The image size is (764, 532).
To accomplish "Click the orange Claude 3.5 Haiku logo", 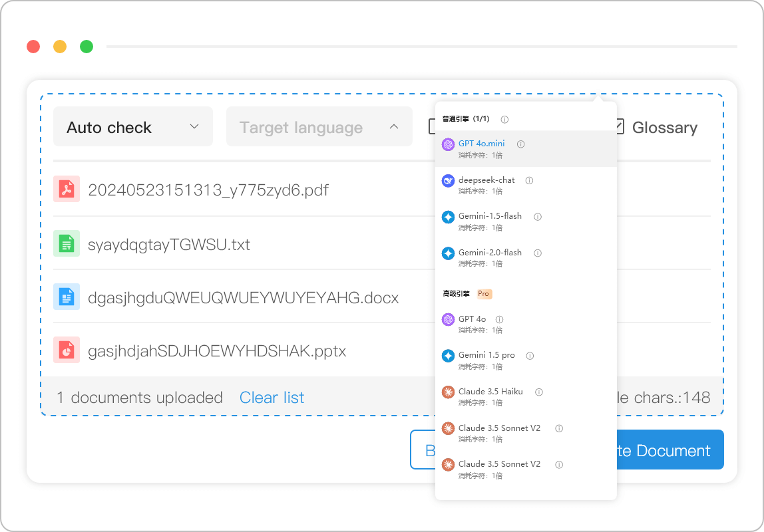I will pyautogui.click(x=449, y=392).
